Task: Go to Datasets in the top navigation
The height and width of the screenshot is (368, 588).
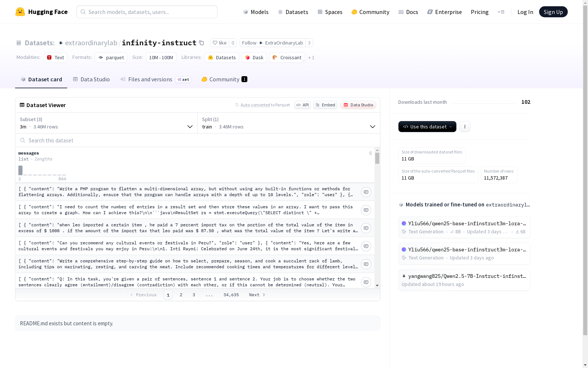Action: [293, 12]
